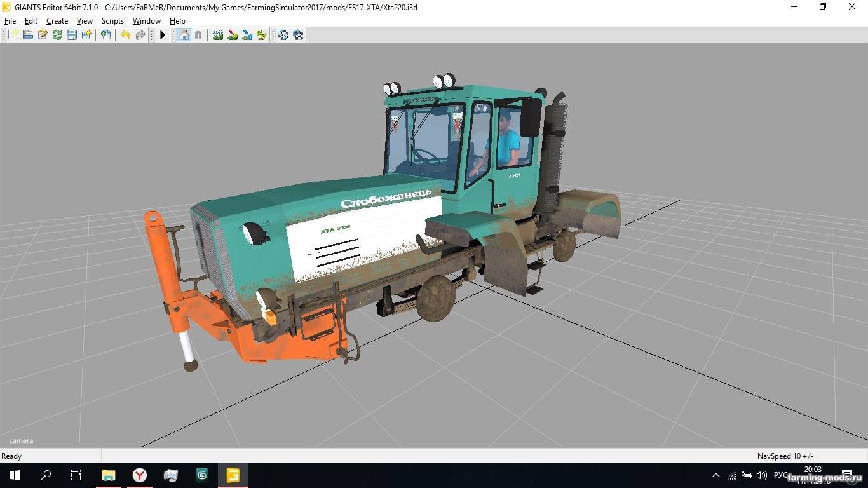Click the picture viewer taskbar icon

coord(171,475)
